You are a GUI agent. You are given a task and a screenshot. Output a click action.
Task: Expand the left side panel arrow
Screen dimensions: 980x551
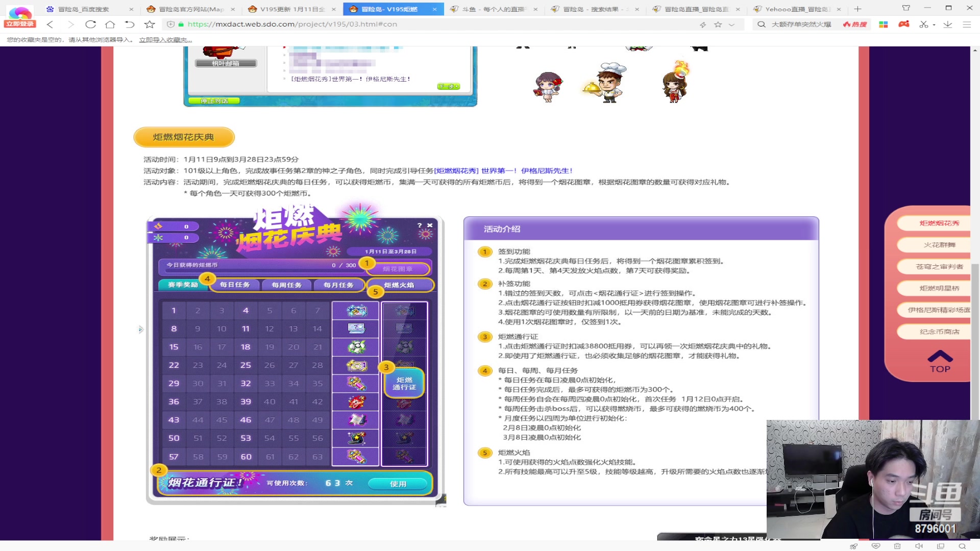coord(141,330)
